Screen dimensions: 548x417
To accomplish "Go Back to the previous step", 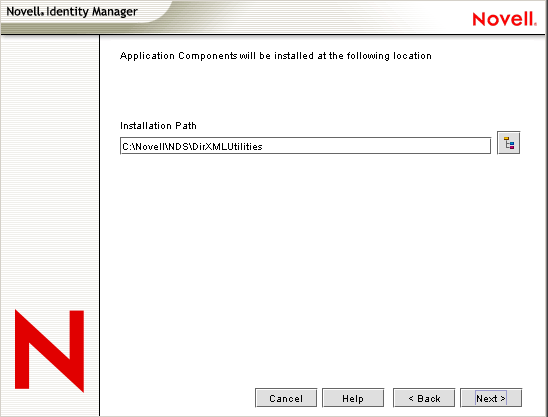I will click(424, 398).
